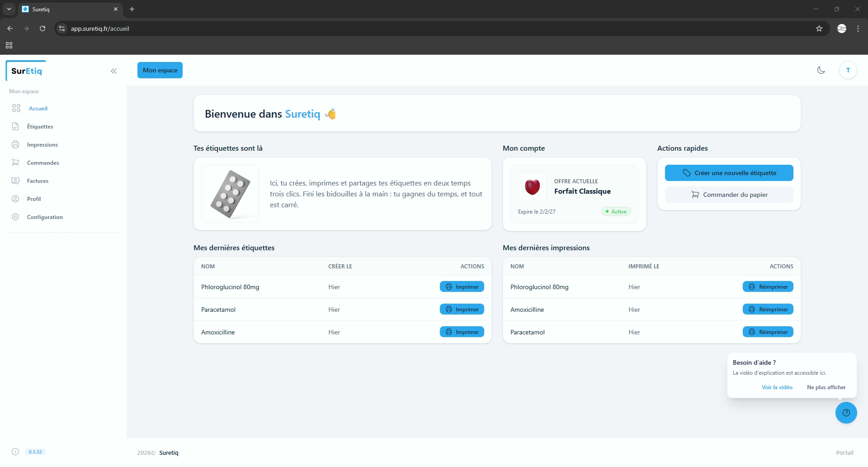
Task: Click the site info icon in address bar
Action: (62, 29)
